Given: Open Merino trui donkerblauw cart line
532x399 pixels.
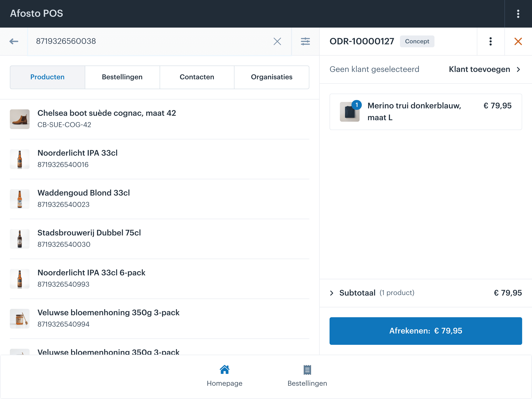Looking at the screenshot, I should [x=426, y=112].
